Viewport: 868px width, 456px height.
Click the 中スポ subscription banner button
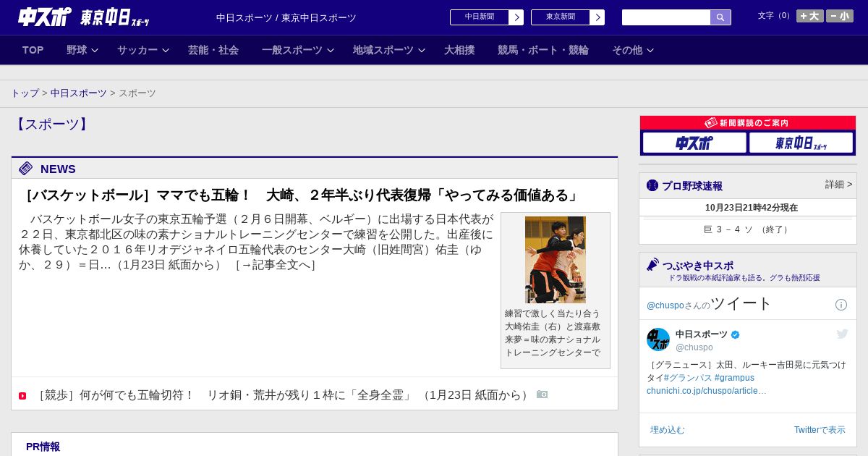pos(694,143)
